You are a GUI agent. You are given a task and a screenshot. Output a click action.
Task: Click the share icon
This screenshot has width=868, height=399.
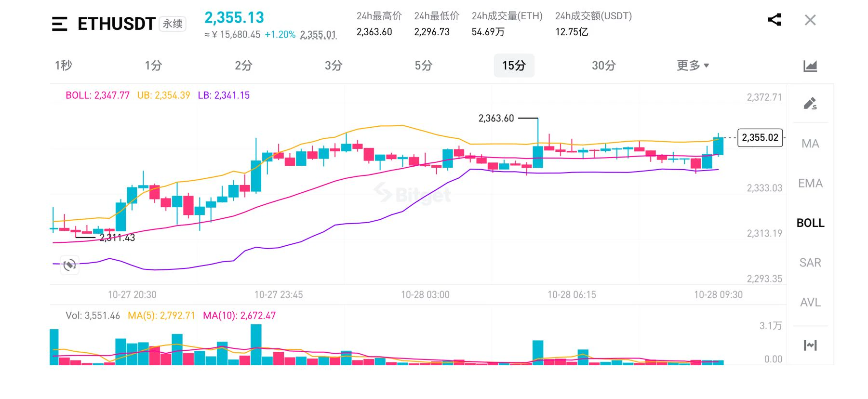click(775, 20)
